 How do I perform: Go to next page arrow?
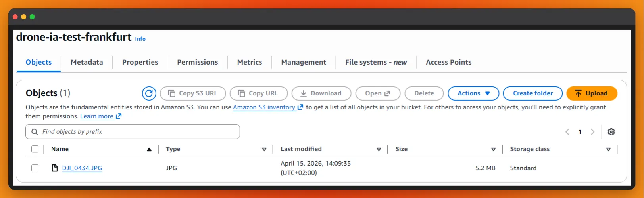click(x=592, y=132)
